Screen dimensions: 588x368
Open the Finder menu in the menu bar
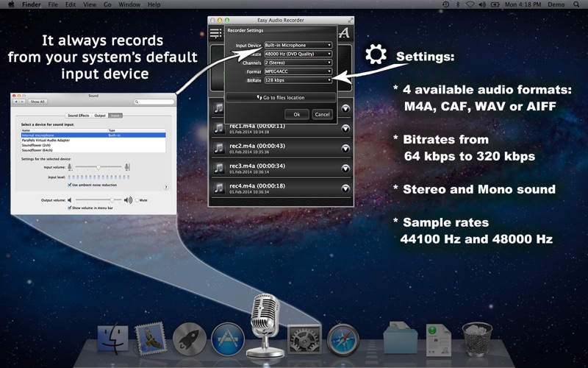coord(32,4)
